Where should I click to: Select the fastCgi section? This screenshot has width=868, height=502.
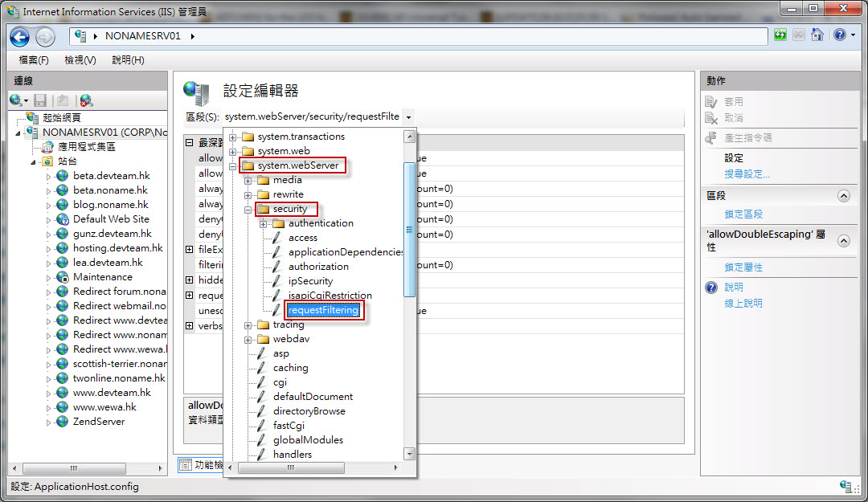pyautogui.click(x=289, y=425)
